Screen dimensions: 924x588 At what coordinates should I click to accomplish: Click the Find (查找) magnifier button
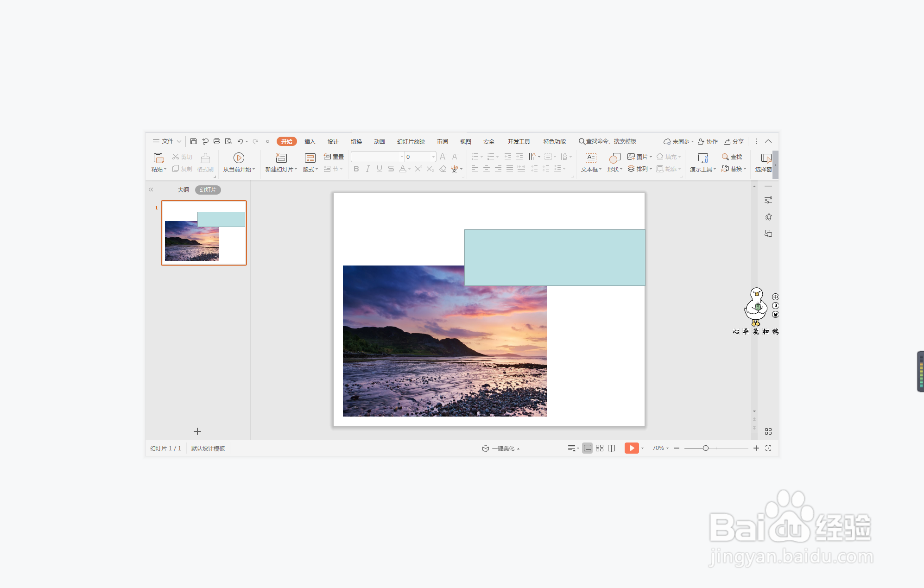point(732,157)
